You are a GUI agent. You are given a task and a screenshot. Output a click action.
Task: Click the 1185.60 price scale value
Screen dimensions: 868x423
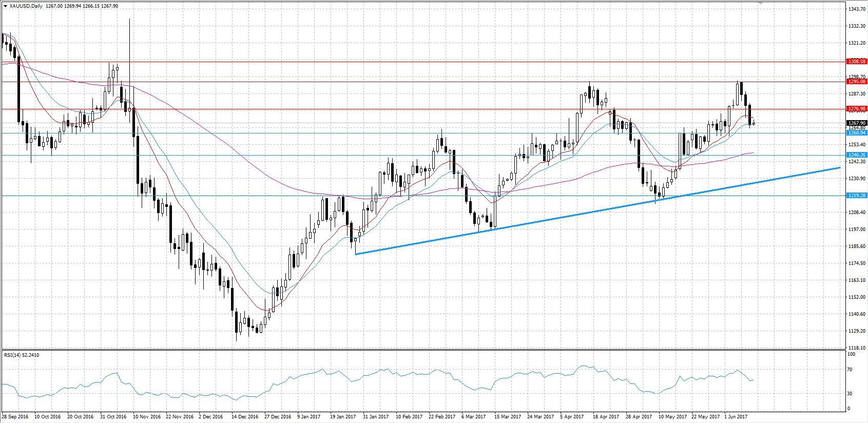(x=857, y=246)
